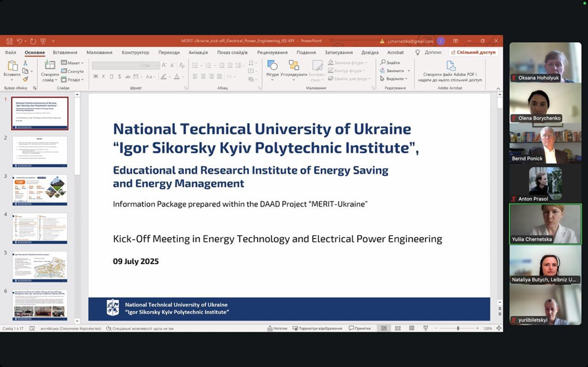Screen dimensions: 588x367
Task: Start slideshow from status bar icon
Action: [x=425, y=328]
